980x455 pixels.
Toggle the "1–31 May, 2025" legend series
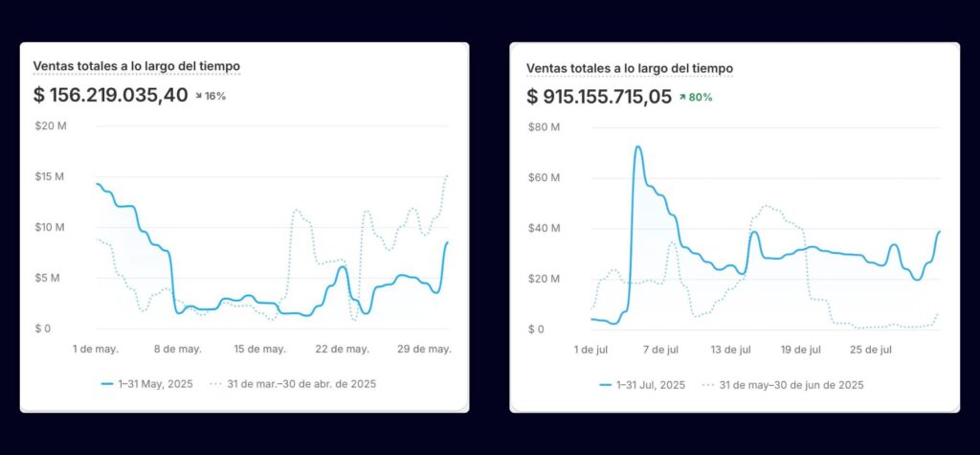point(154,384)
